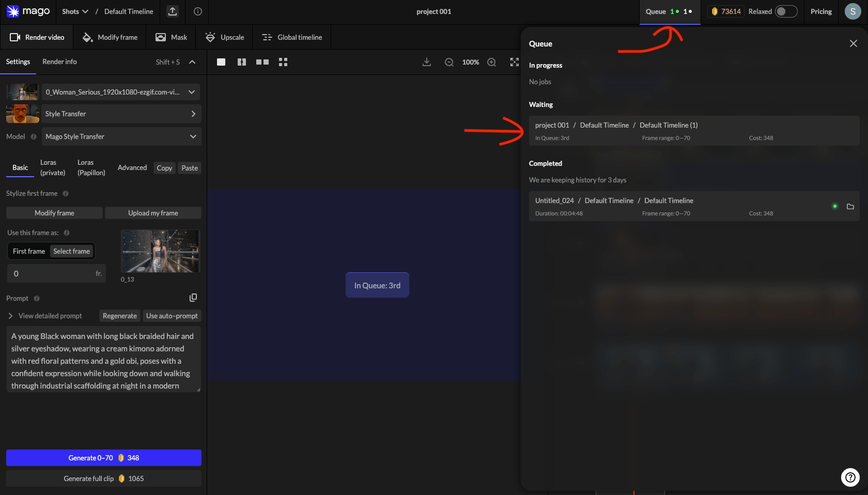
Task: Click the stylized frame thumbnail 0_13
Action: [160, 251]
